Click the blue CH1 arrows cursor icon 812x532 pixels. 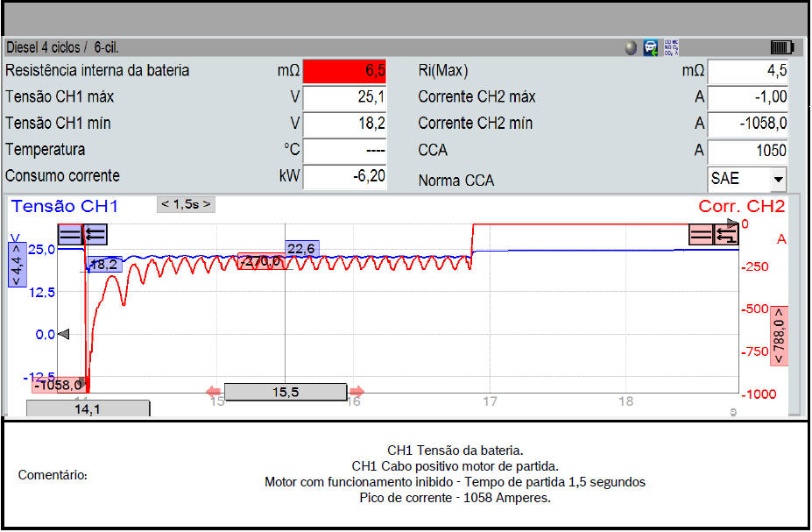pos(95,234)
